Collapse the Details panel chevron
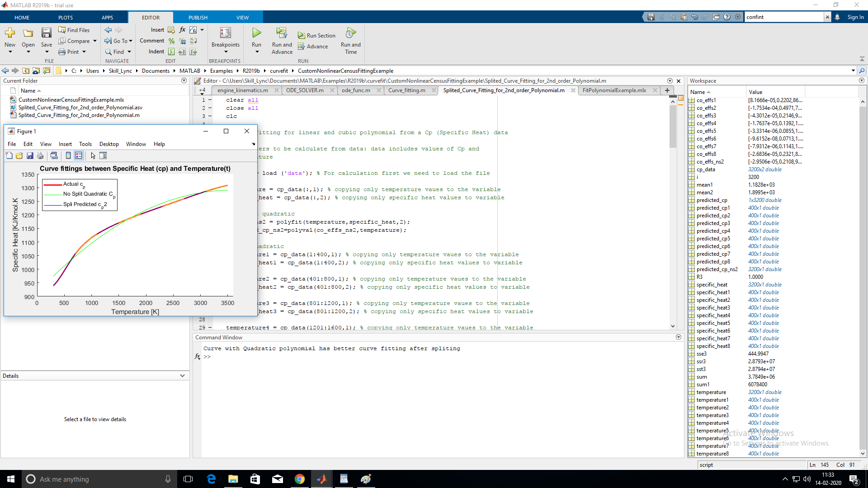This screenshot has height=488, width=868. click(x=182, y=375)
